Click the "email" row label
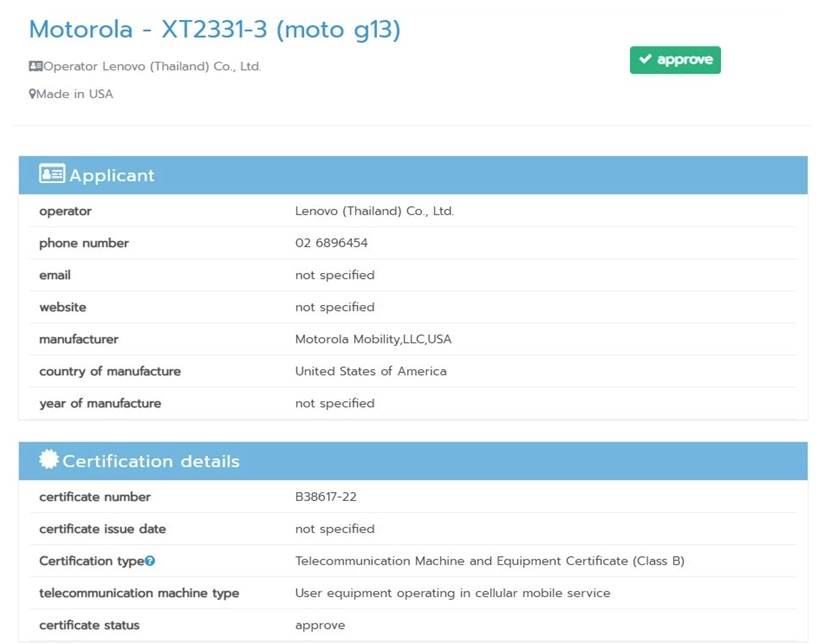The image size is (819, 644). tap(55, 275)
